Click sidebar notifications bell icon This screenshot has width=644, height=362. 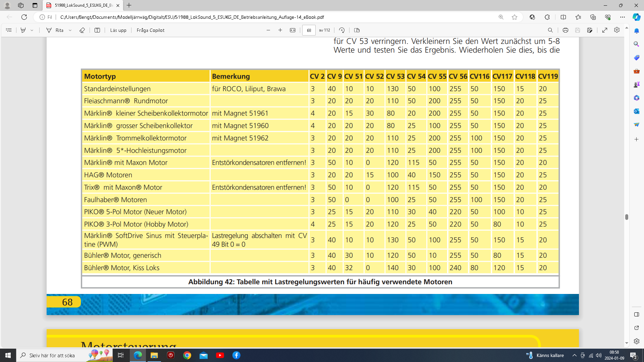tap(636, 31)
